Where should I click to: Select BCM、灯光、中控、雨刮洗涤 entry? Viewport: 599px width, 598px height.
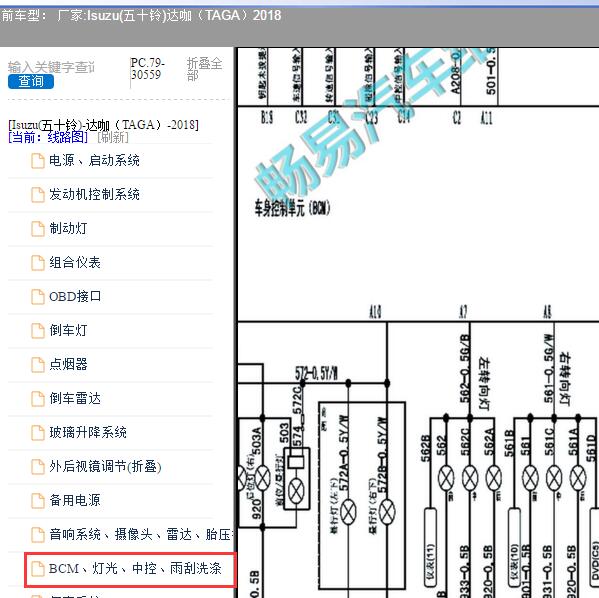[135, 569]
